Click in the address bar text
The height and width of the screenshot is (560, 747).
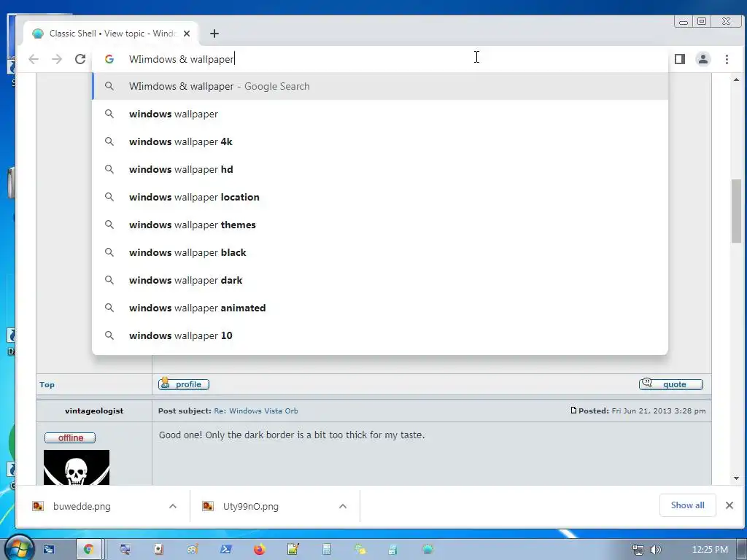click(181, 59)
